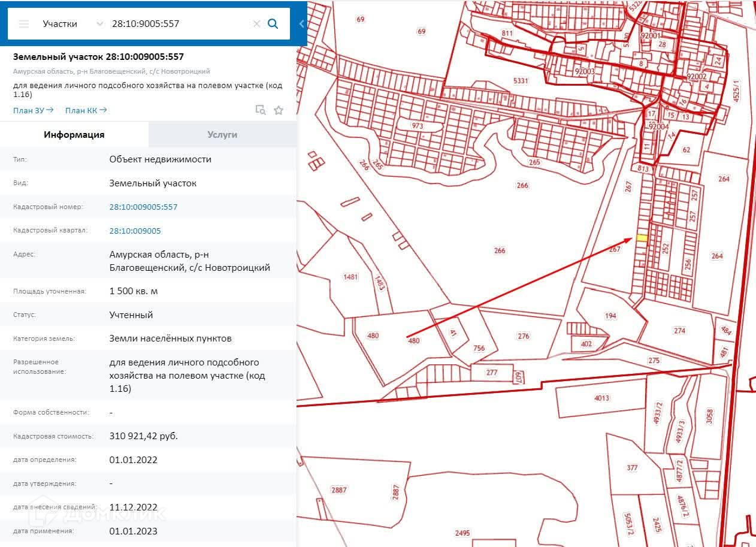Click map parcel labeled 402
The width and height of the screenshot is (756, 547).
tap(586, 344)
